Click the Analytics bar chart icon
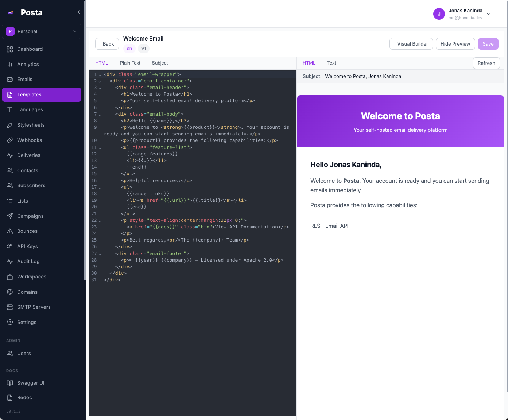Image resolution: width=508 pixels, height=420 pixels. 10,64
